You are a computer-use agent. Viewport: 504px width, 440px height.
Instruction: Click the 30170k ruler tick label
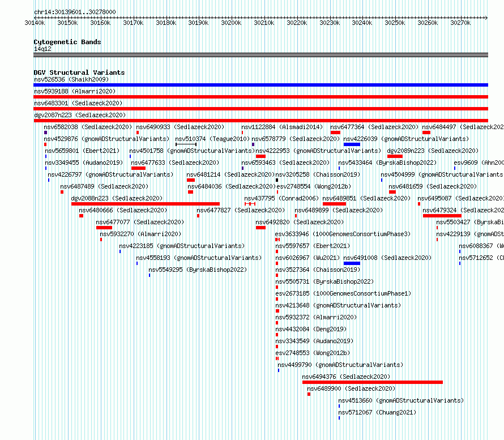133,23
